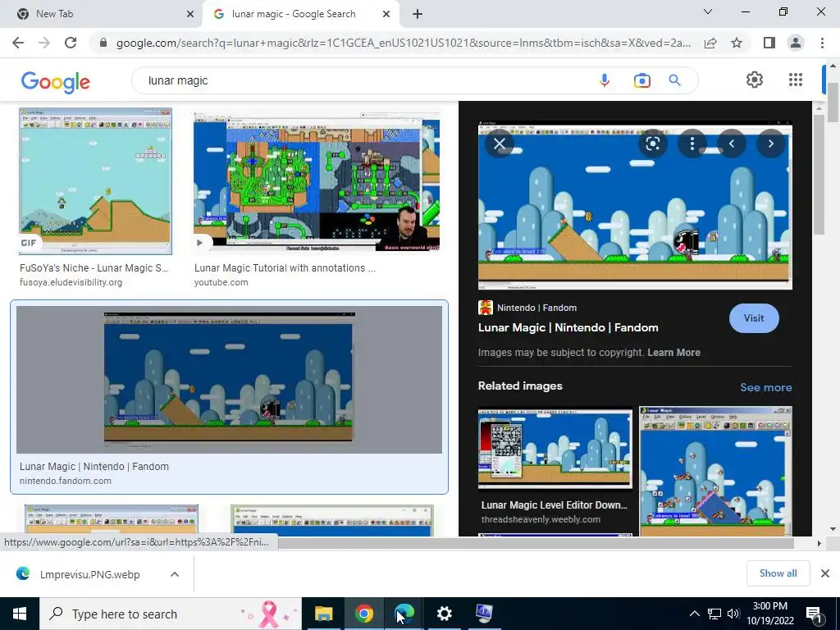
Task: Click the Lunar Magic | Nintendo | Fandom title
Action: [x=568, y=327]
